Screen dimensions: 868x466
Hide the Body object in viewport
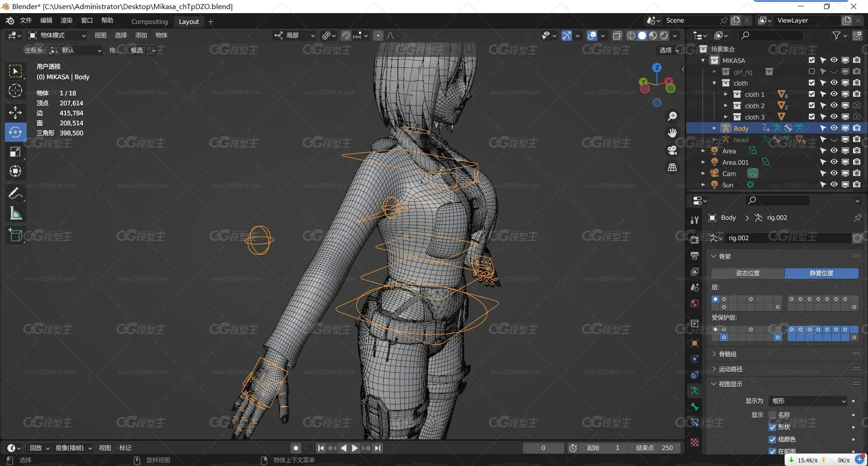(834, 128)
